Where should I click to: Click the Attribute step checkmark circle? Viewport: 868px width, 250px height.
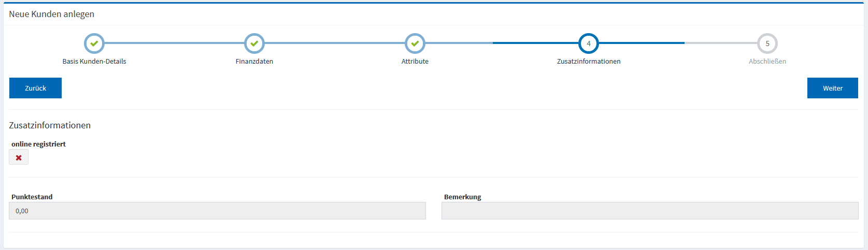point(415,43)
